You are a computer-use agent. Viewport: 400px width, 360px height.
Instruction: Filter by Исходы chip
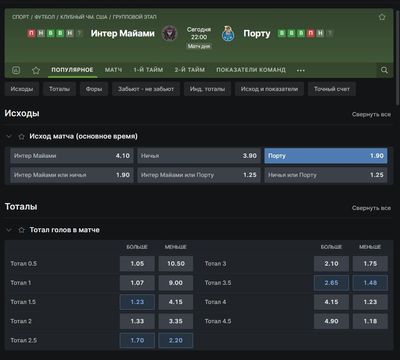(x=22, y=89)
